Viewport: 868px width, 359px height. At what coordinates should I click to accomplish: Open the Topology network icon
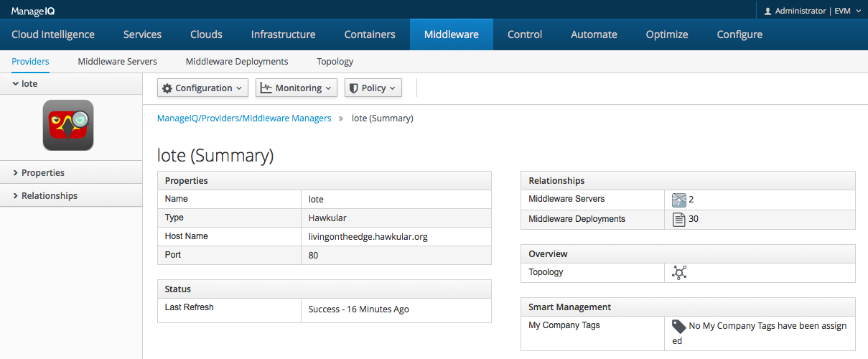tap(679, 272)
